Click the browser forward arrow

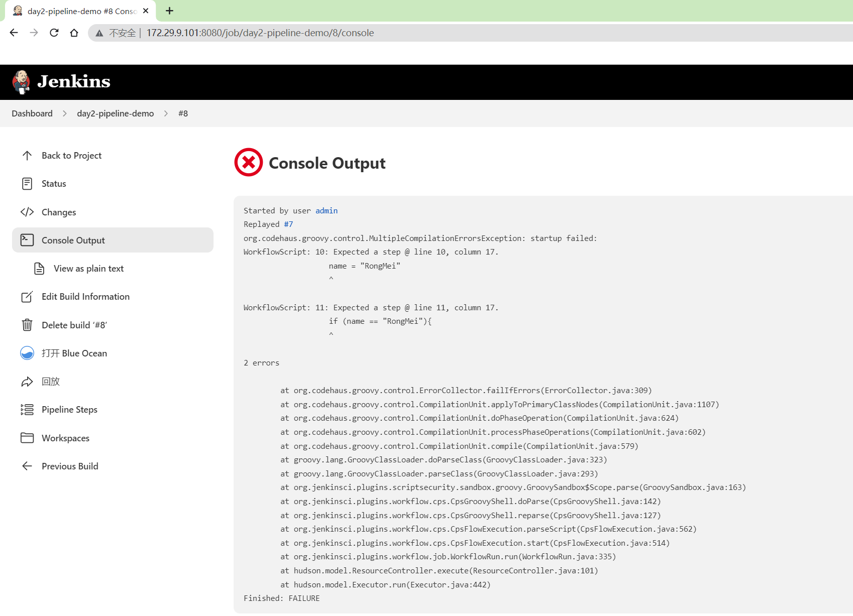point(34,33)
